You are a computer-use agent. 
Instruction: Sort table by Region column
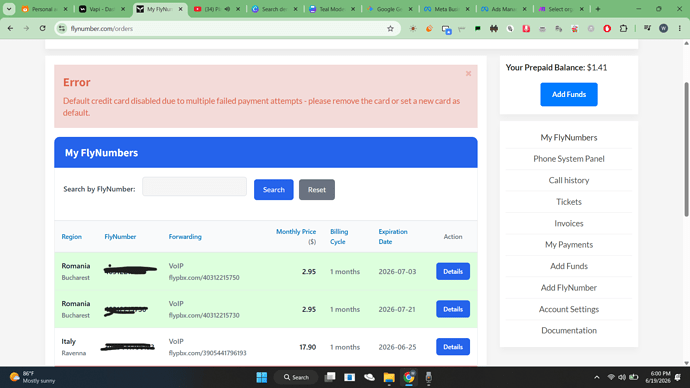71,237
